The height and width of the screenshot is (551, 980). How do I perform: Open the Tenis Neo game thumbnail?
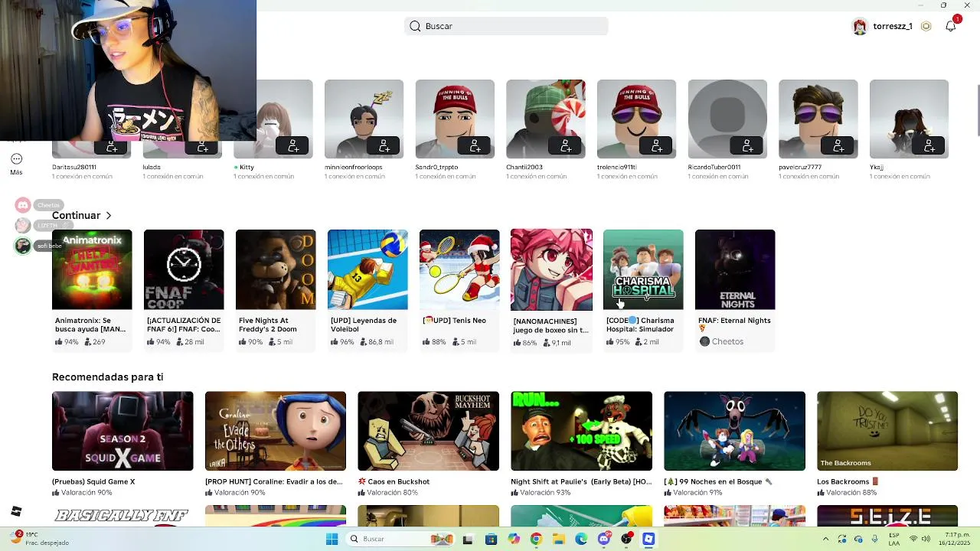pos(459,269)
